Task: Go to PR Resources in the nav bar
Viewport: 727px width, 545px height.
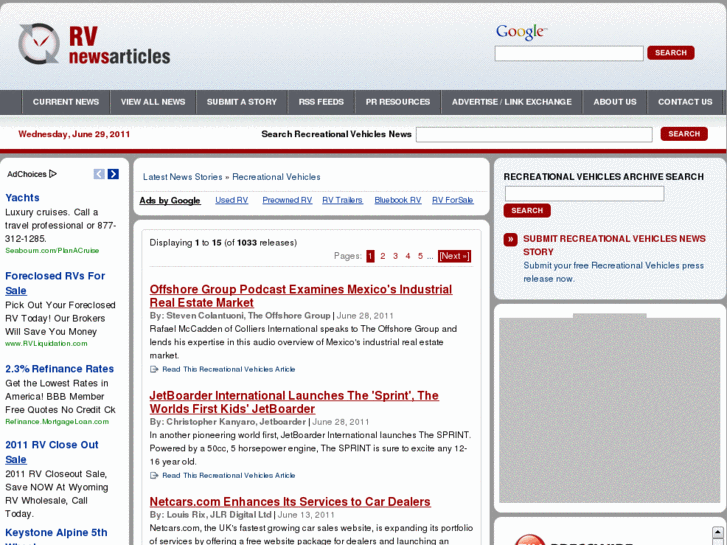Action: [398, 102]
